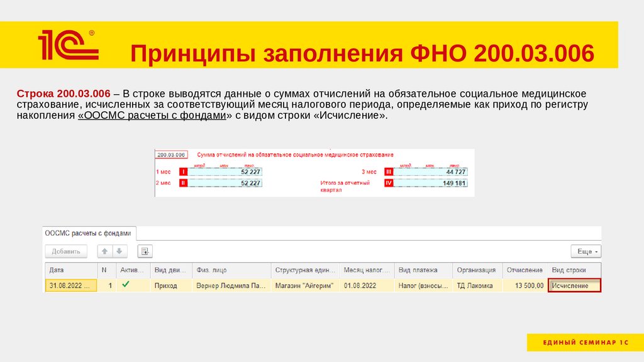Click the move row down arrow icon
644x362 pixels.
click(x=119, y=251)
